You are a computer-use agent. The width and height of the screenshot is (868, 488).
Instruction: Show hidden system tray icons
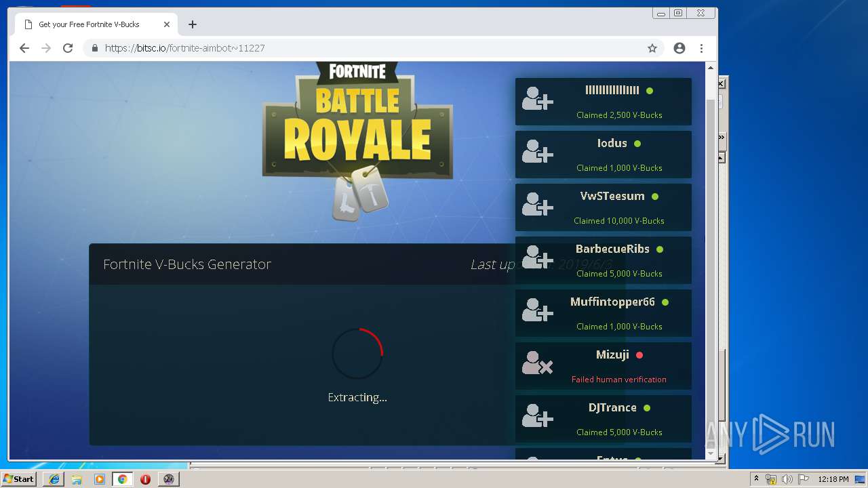point(756,479)
